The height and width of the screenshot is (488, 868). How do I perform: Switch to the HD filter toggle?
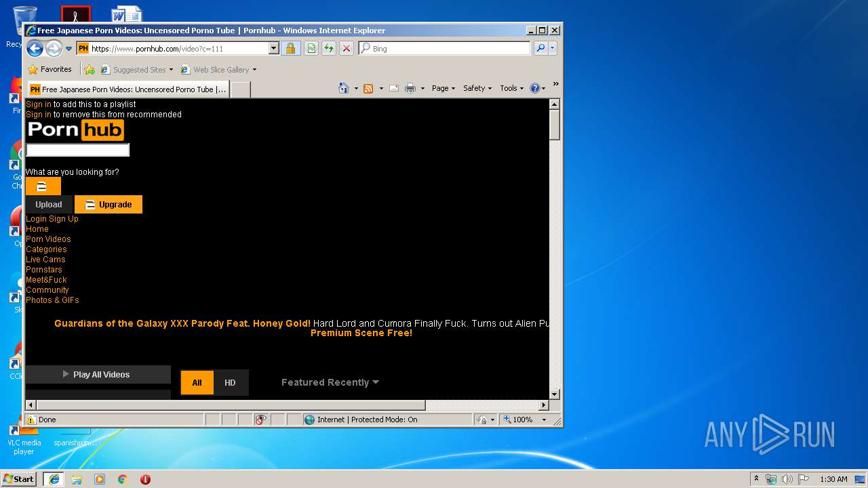click(231, 382)
